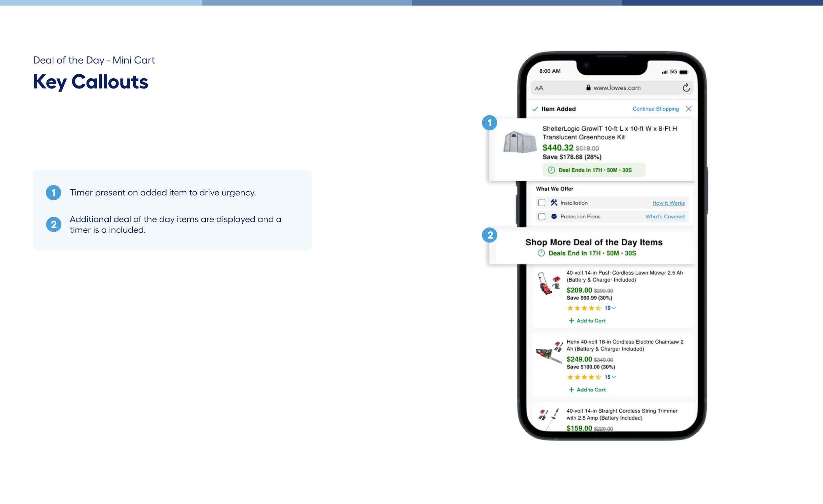
Task: Close the Item Added mini cart
Action: coord(688,109)
